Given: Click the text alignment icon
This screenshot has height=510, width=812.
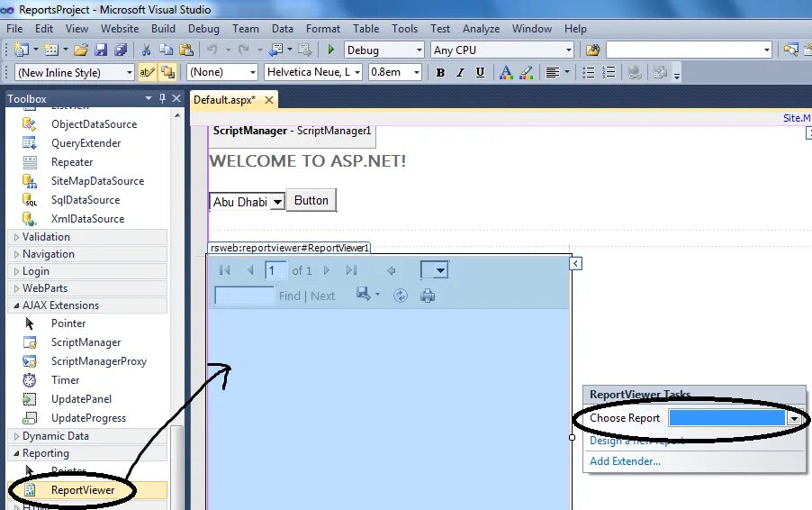Looking at the screenshot, I should tap(553, 72).
